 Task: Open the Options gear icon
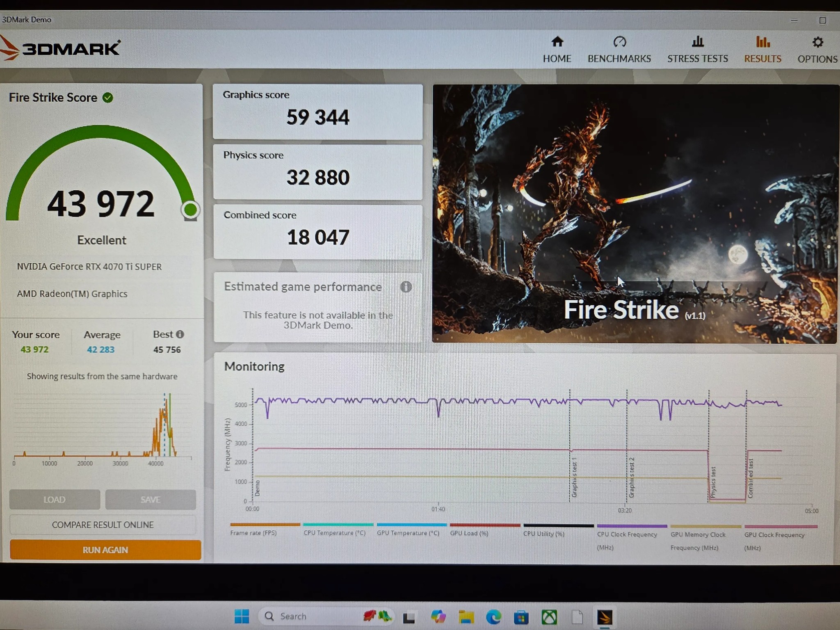(x=817, y=41)
